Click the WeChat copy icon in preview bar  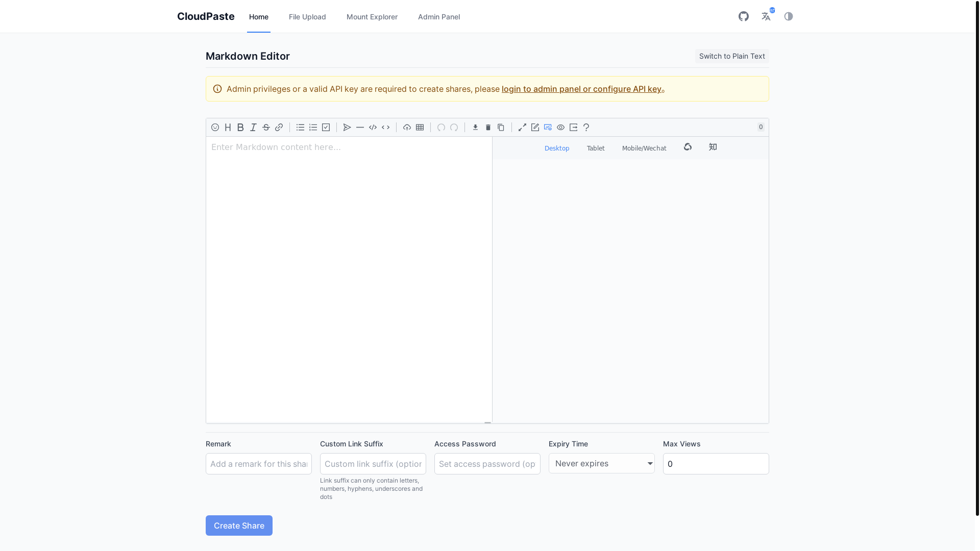[688, 147]
